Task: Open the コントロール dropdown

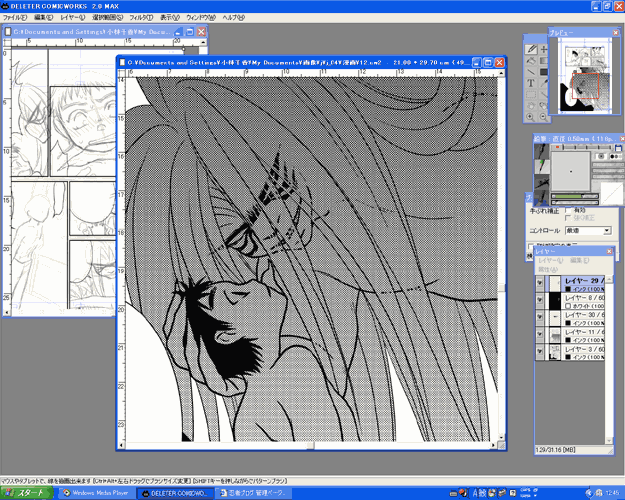Action: pos(588,230)
